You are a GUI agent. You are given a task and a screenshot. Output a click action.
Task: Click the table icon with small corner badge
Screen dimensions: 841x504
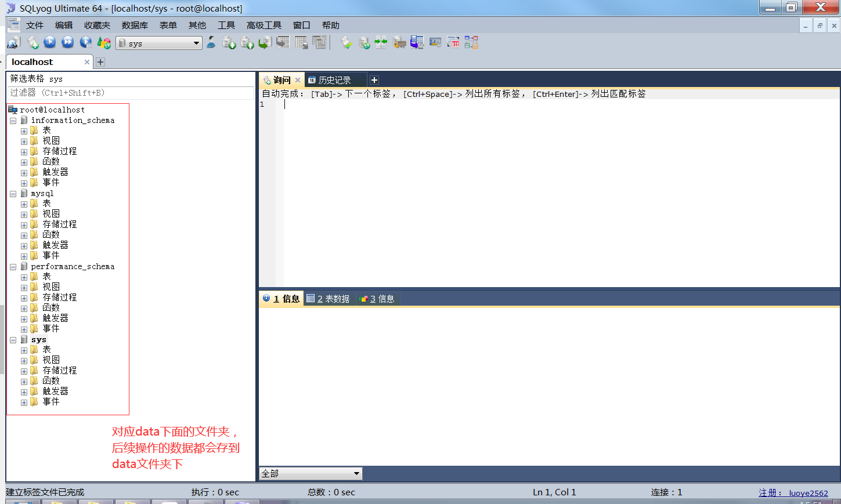[x=301, y=42]
